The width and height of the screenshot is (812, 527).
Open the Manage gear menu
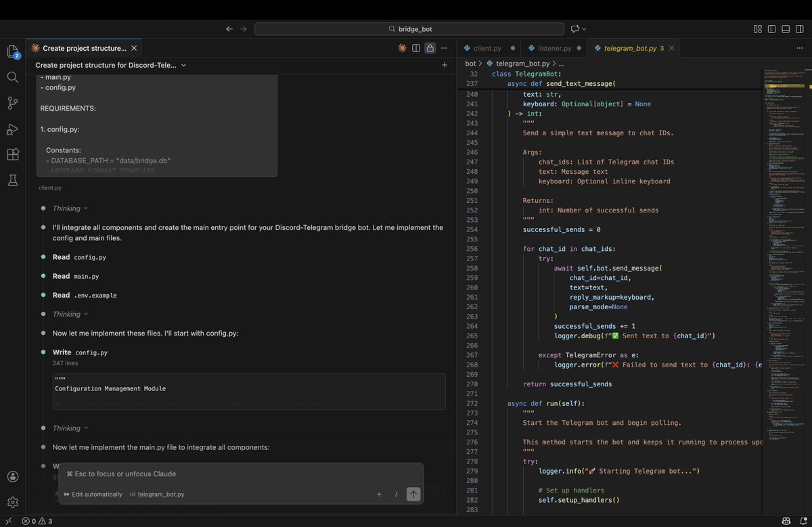click(12, 502)
